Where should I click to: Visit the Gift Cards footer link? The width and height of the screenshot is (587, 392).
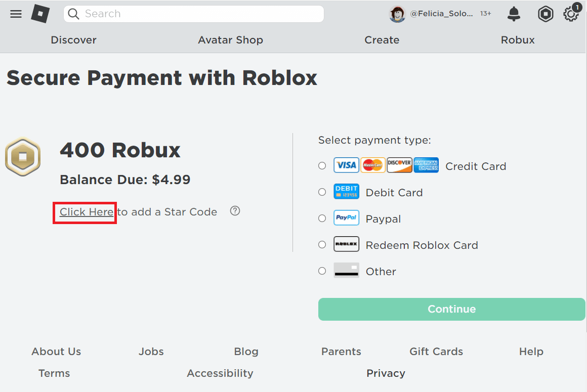[436, 351]
